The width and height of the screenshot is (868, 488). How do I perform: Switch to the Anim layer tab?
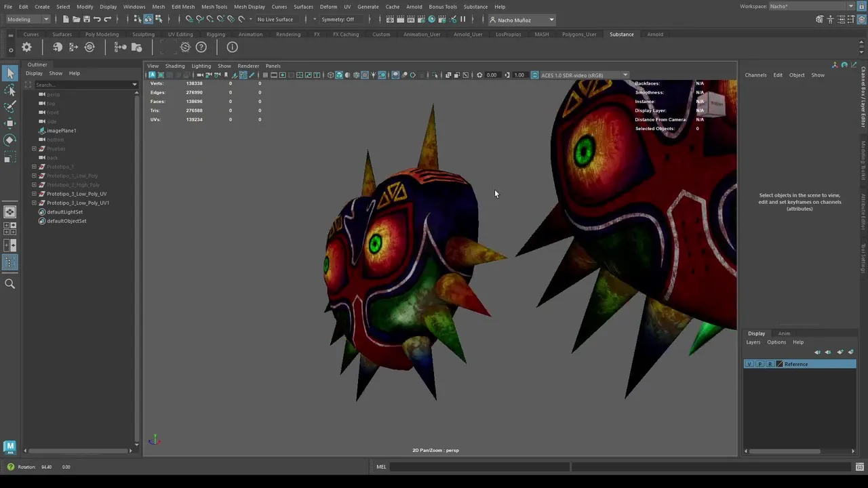click(x=784, y=333)
